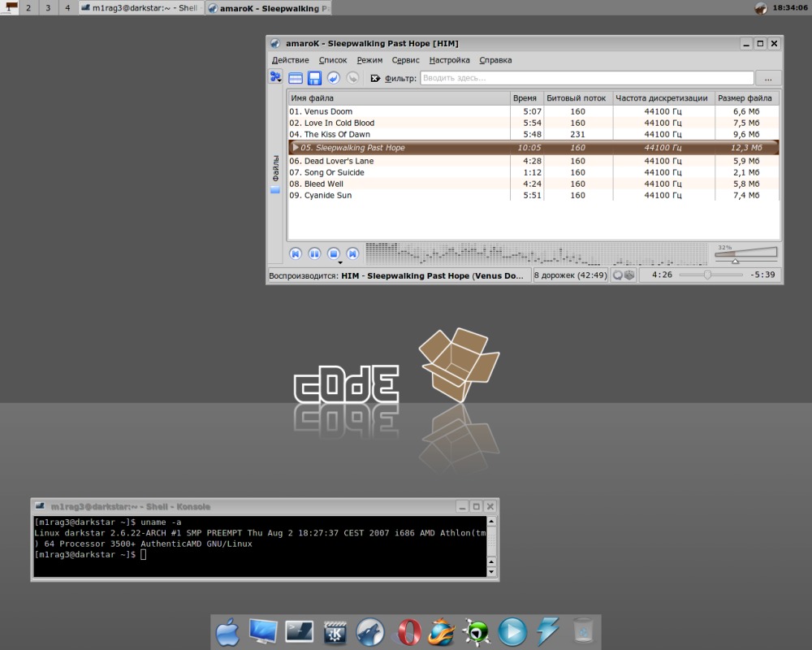This screenshot has width=812, height=650.
Task: Activate the amaroK taskbar entry
Action: click(x=269, y=8)
